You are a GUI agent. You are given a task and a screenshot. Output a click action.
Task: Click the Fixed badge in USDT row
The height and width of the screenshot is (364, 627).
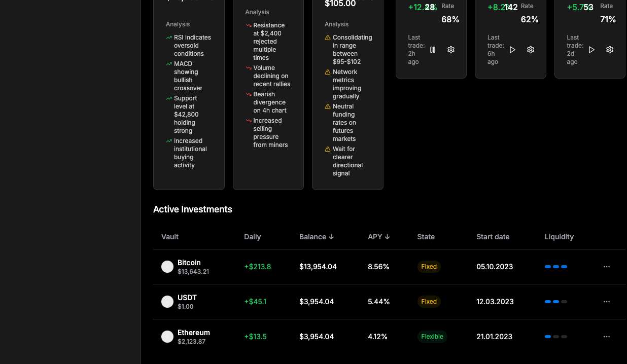(x=429, y=302)
